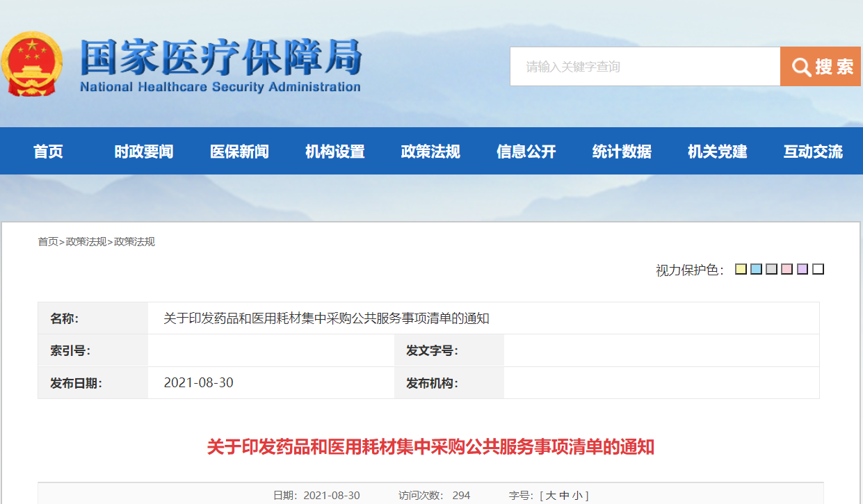The image size is (863, 504).
Task: Open the 首页 navigation menu item
Action: (48, 152)
